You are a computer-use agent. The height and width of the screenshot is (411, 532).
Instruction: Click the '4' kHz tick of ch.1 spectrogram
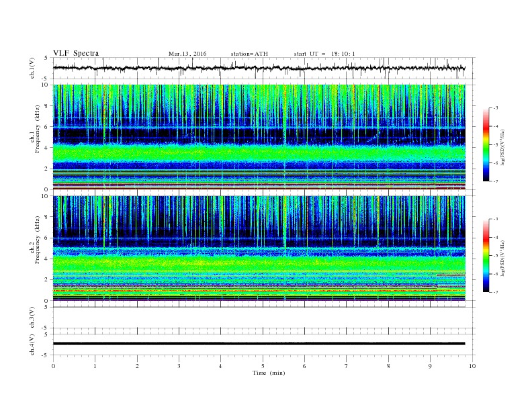click(x=46, y=148)
